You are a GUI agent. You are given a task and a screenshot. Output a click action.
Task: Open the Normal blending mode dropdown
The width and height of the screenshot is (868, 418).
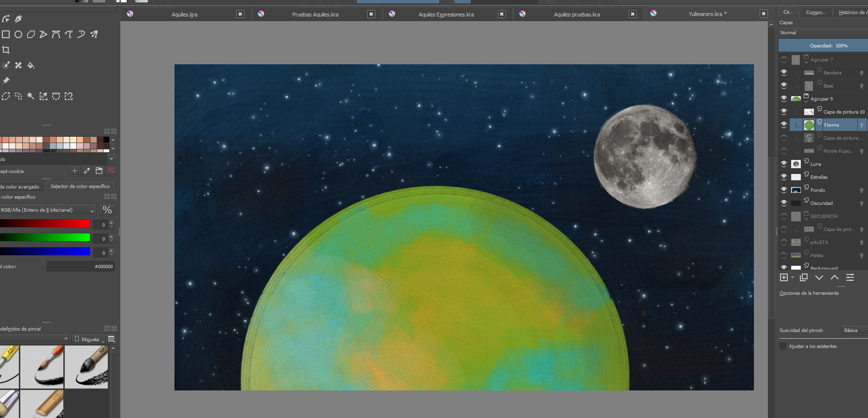point(823,32)
